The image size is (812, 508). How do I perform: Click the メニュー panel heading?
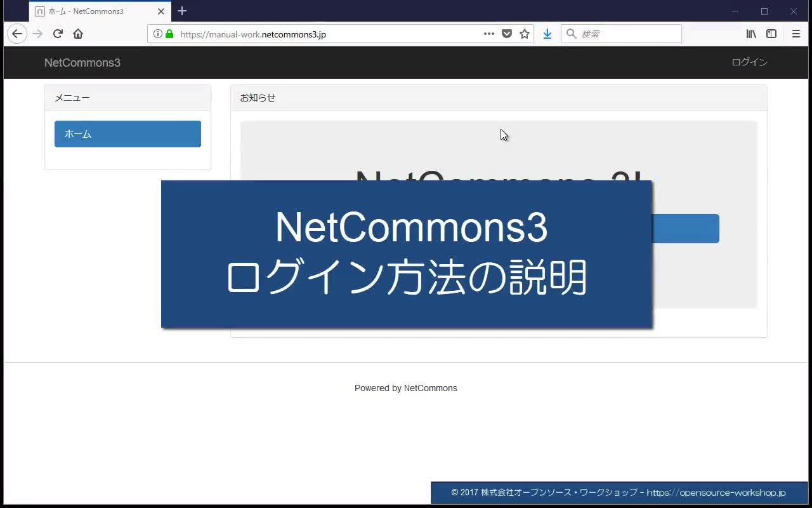pos(128,98)
